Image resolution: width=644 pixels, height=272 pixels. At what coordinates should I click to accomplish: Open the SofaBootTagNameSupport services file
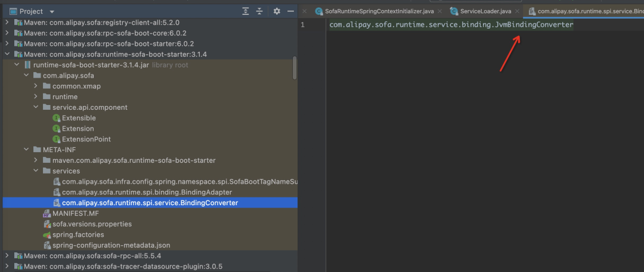(x=179, y=181)
